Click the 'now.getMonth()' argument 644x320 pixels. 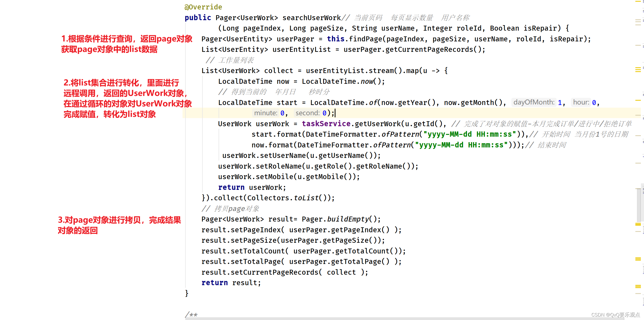click(x=473, y=103)
